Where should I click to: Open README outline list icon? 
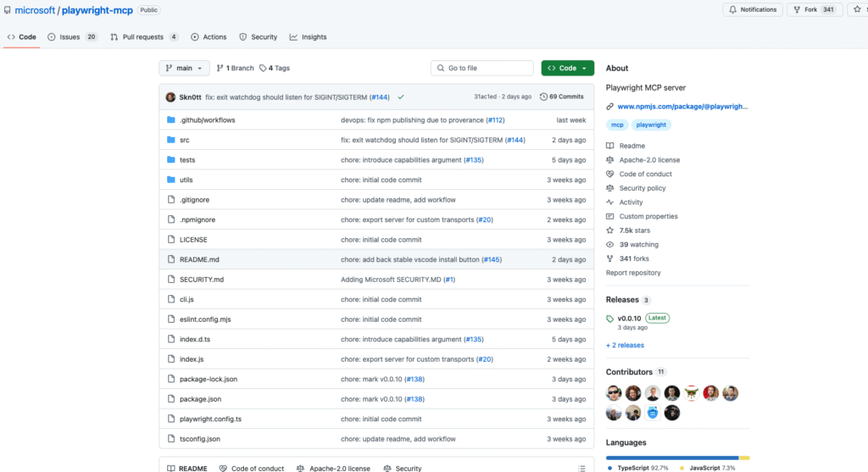[581, 468]
